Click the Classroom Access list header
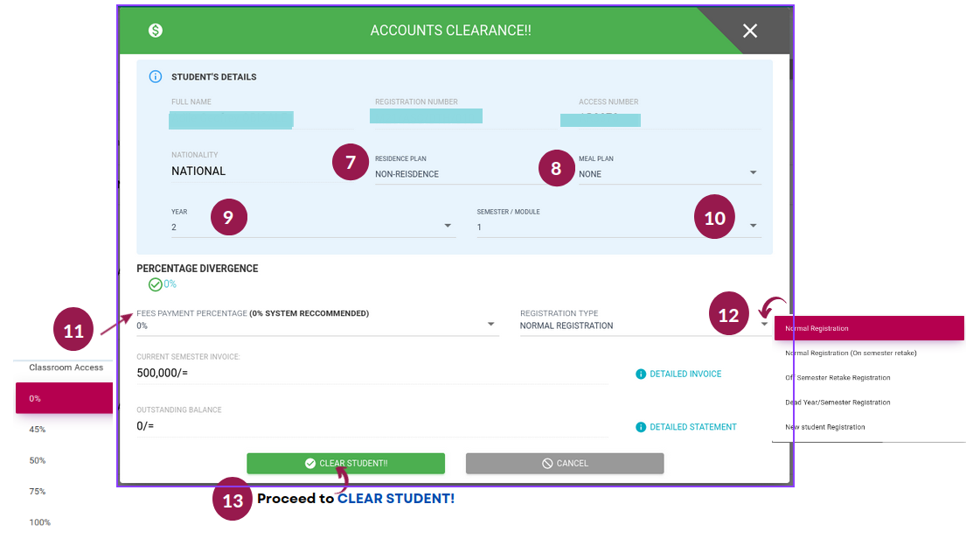The width and height of the screenshot is (980, 539). tap(66, 367)
